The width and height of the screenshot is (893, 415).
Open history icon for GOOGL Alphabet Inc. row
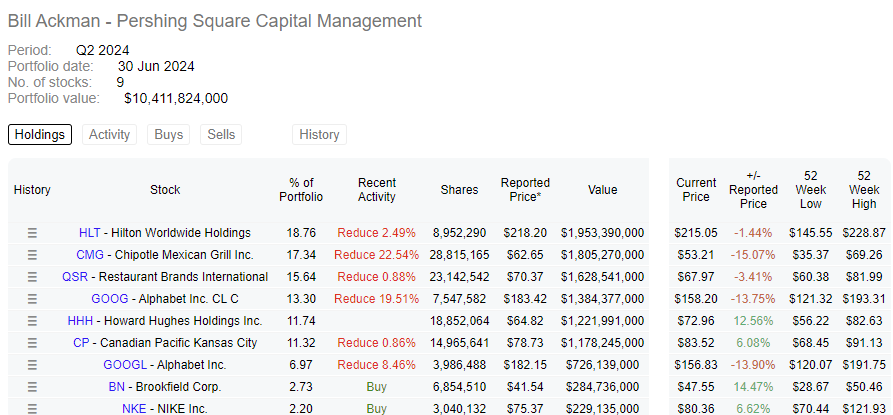click(32, 365)
